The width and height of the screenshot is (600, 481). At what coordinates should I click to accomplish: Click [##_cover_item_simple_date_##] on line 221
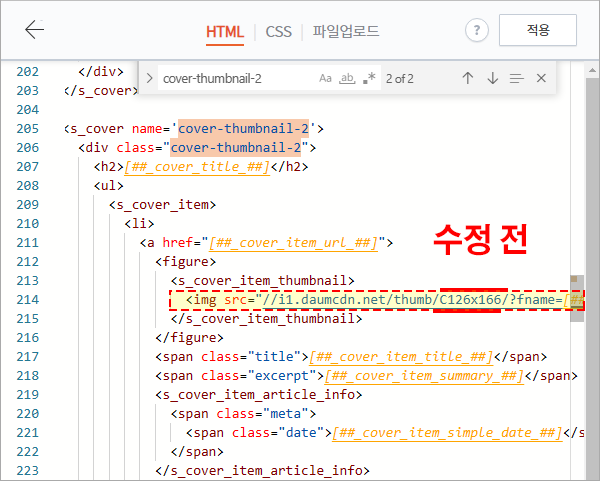[447, 433]
